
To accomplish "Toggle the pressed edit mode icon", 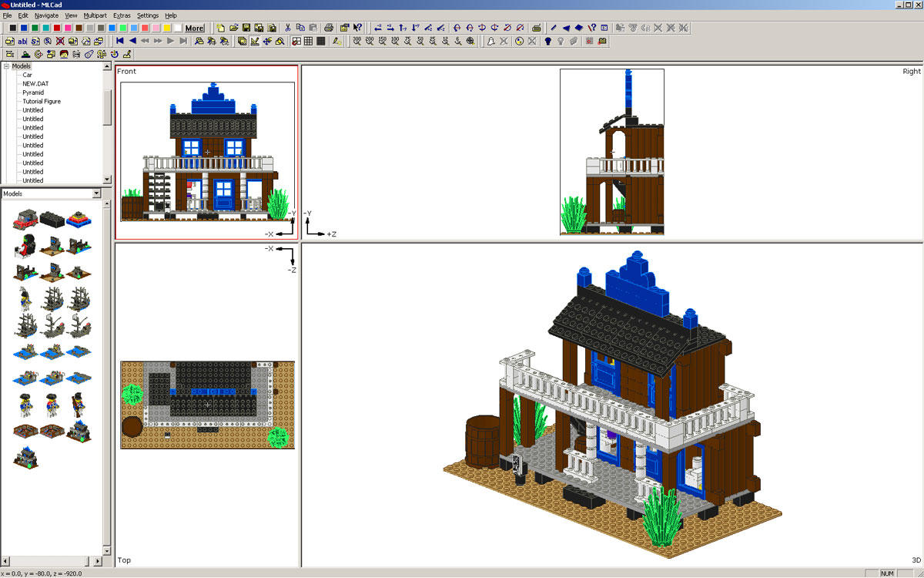I will point(254,40).
